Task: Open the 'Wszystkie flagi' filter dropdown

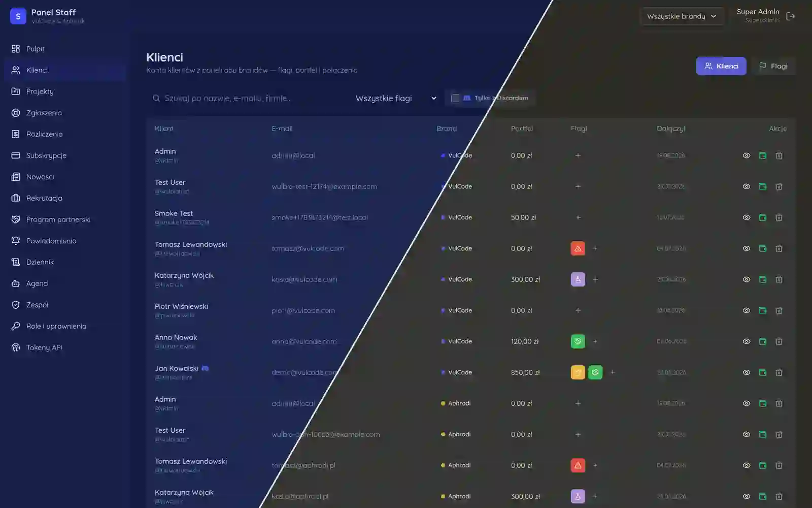Action: [396, 98]
